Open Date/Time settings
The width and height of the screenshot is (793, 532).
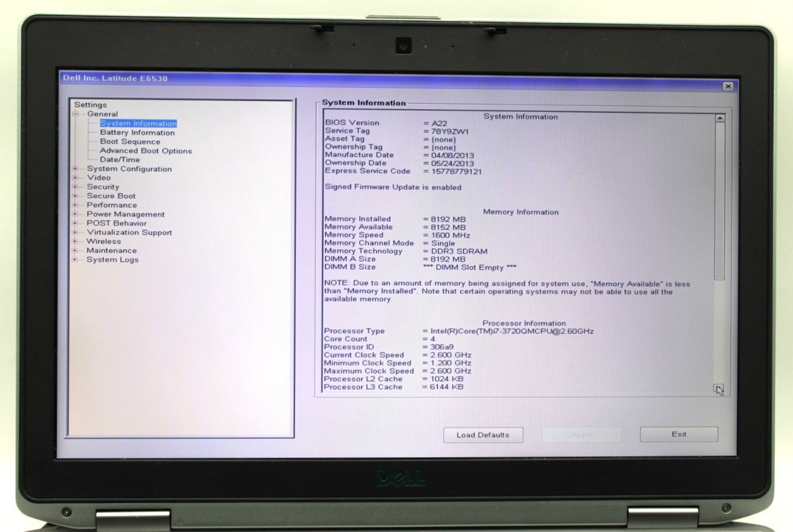coord(120,159)
